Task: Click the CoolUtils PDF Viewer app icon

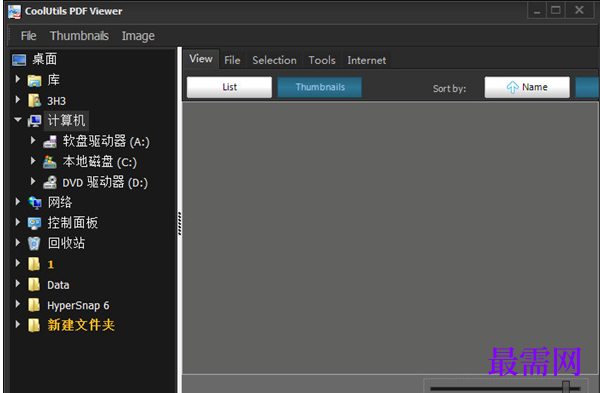Action: point(15,12)
